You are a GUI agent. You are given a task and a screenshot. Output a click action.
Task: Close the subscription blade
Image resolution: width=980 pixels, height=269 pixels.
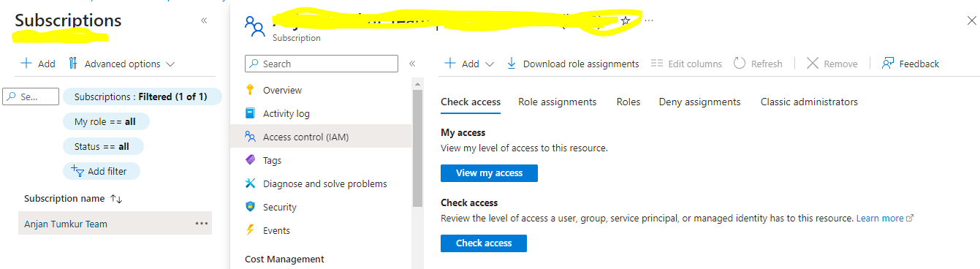(x=971, y=21)
